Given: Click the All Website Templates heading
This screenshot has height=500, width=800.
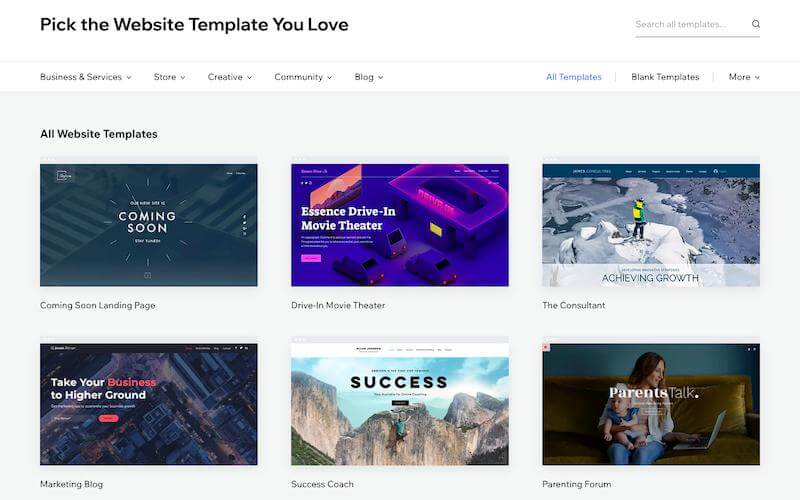Looking at the screenshot, I should (99, 134).
